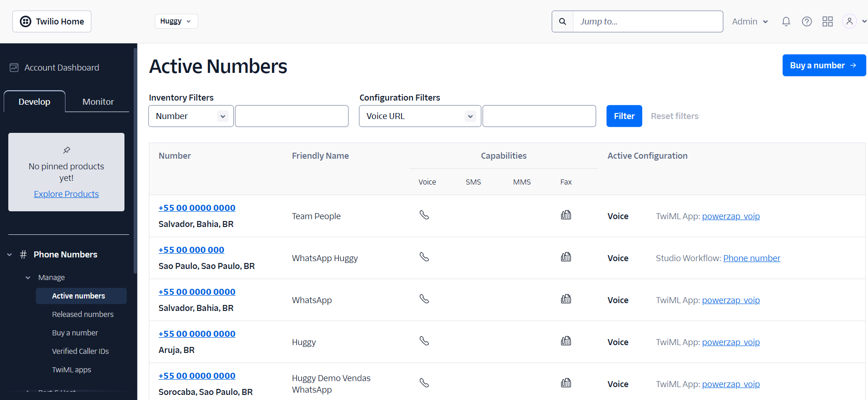Open Verified Caller IDs in sidebar

click(x=80, y=352)
